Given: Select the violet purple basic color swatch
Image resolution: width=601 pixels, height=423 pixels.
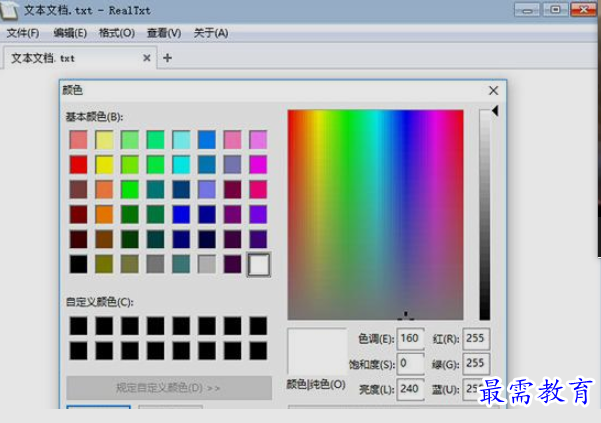Looking at the screenshot, I should click(x=258, y=215).
